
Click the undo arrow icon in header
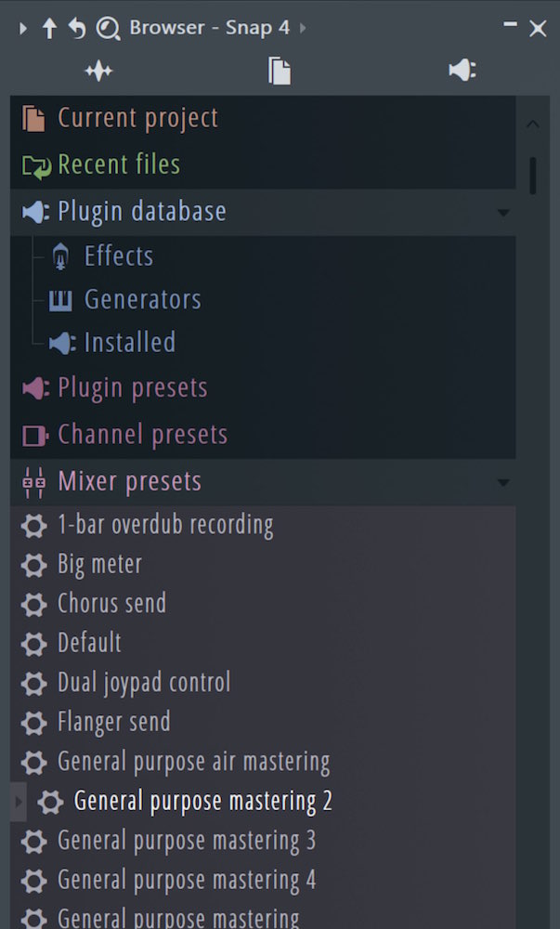[77, 28]
